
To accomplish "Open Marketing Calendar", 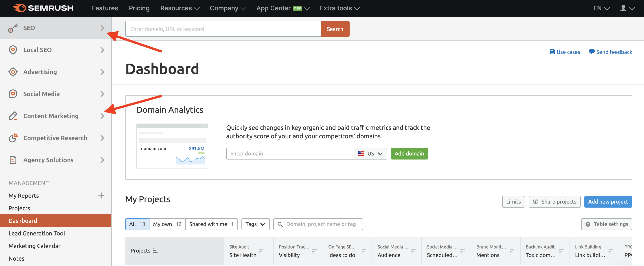I will coord(35,246).
